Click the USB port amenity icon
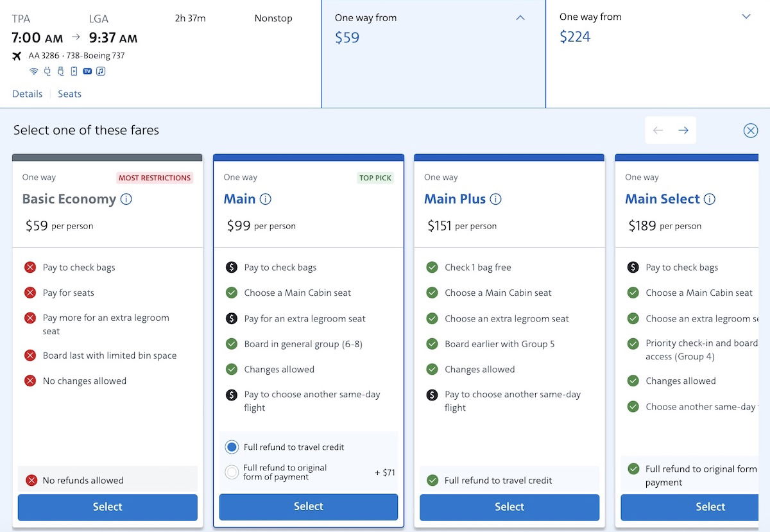The image size is (770, 532). click(x=60, y=71)
